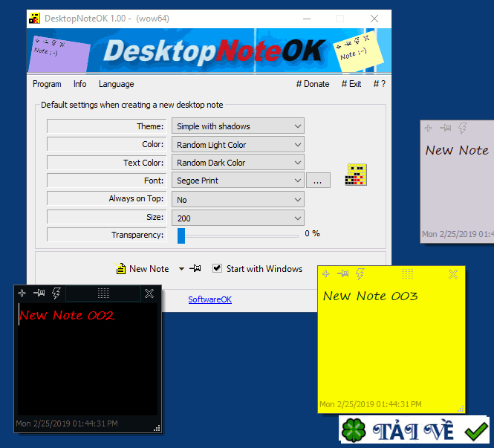Click the DesktopNoteOK title bar app icon
494x448 pixels.
[x=34, y=19]
